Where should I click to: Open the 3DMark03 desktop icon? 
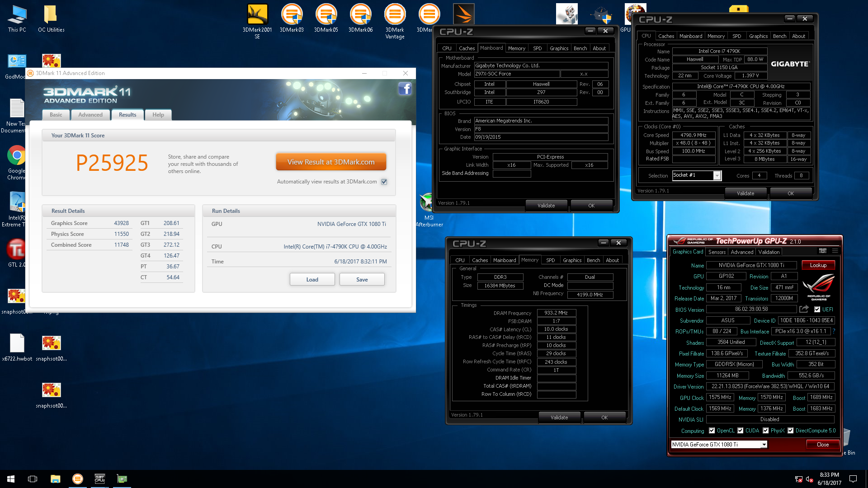(x=292, y=19)
